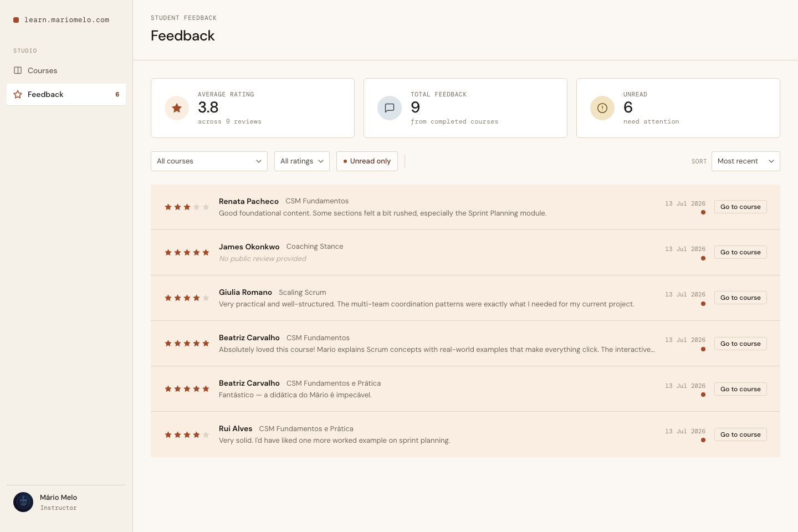Go to course for Renata Pacheco's review
This screenshot has height=532, width=798.
coord(740,207)
